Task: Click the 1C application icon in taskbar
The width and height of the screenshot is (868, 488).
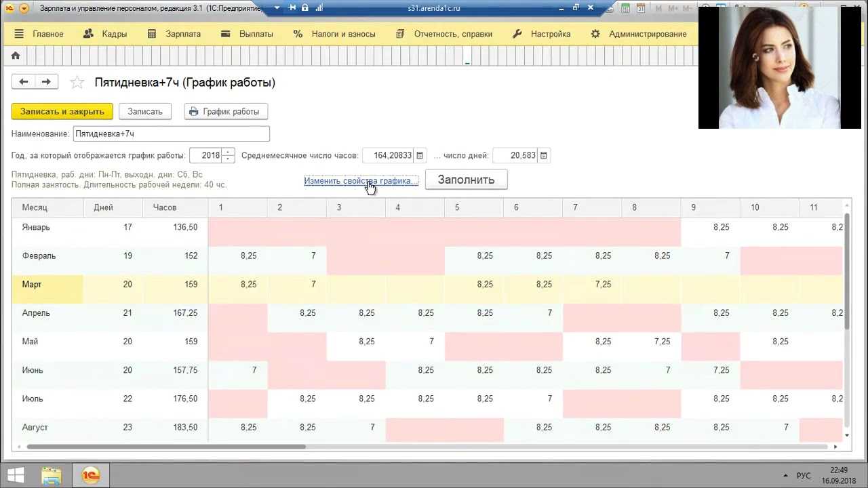Action: point(90,476)
